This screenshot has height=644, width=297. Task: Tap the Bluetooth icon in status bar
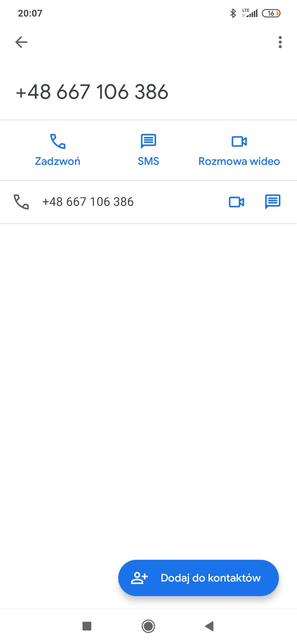233,13
